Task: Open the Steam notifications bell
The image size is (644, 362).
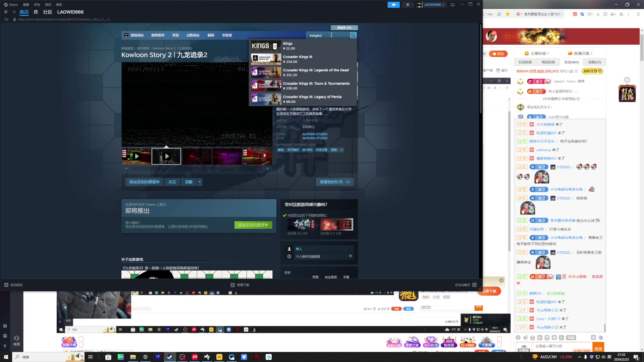Action: coord(408,5)
